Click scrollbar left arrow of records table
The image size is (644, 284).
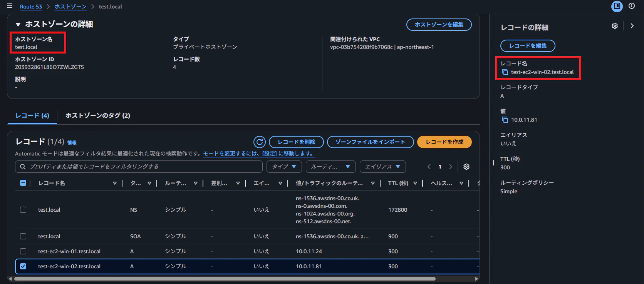tap(10, 279)
